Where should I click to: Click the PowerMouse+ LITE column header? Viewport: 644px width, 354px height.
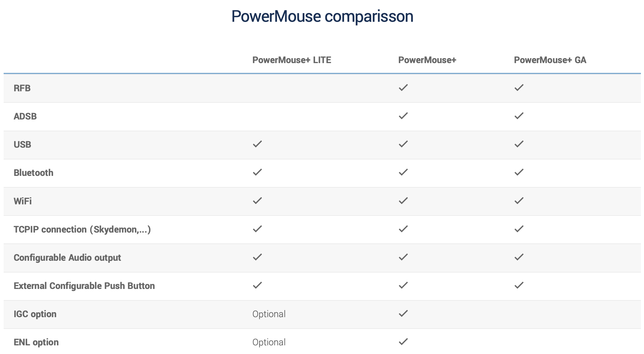pos(292,60)
